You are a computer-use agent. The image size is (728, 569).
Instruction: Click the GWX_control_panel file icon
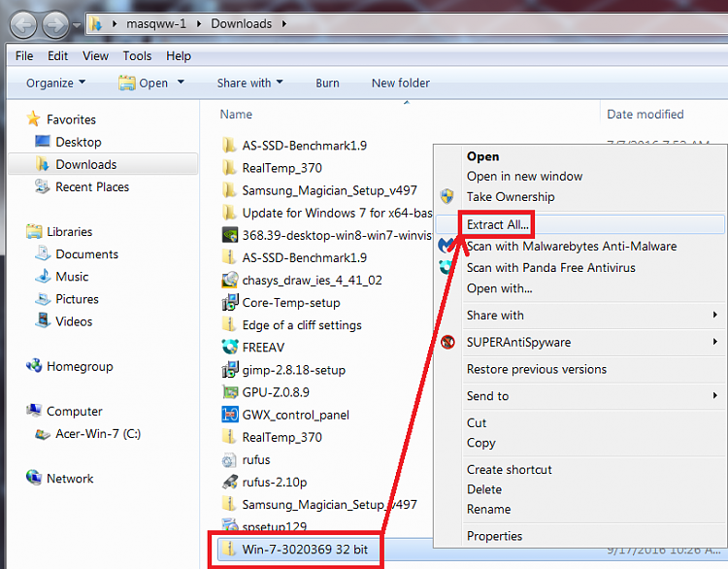click(230, 415)
